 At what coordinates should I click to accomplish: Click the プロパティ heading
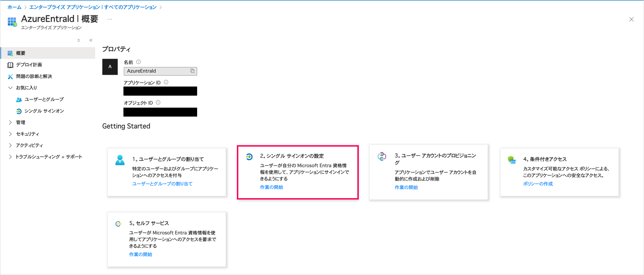point(116,49)
